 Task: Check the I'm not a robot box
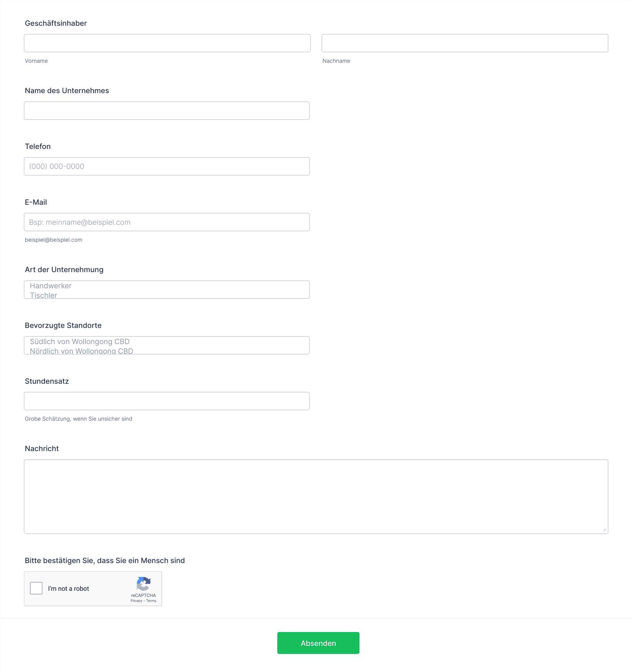[36, 588]
